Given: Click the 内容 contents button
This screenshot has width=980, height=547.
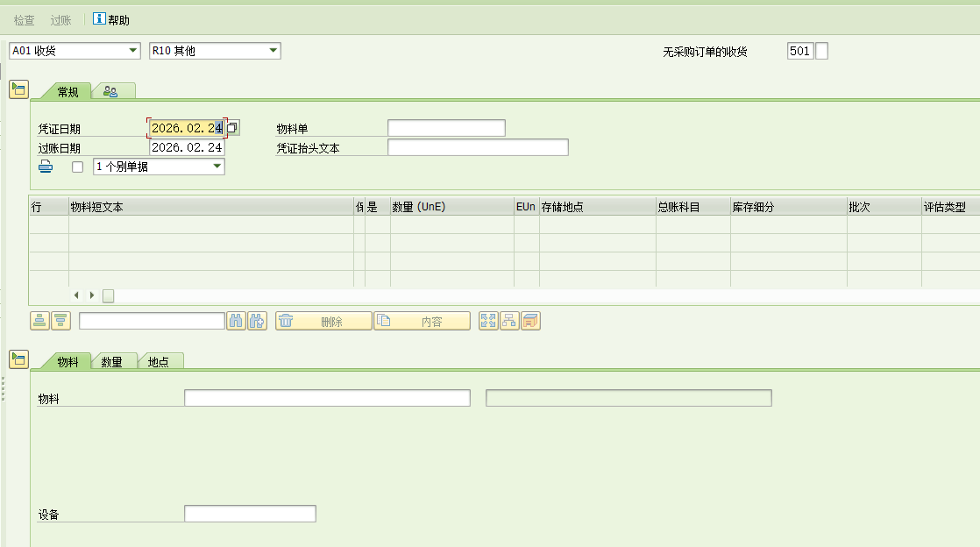Looking at the screenshot, I should tap(422, 322).
